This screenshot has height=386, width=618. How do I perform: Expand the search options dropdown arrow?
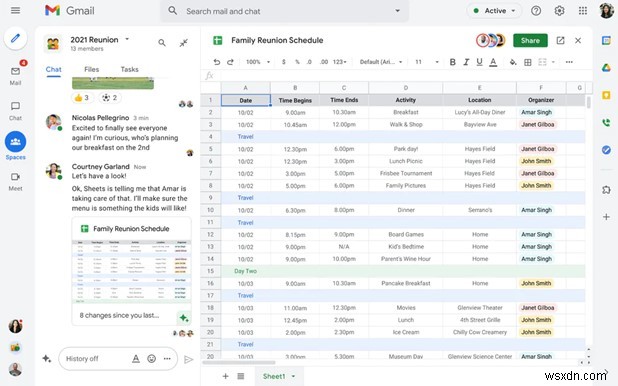[x=397, y=11]
